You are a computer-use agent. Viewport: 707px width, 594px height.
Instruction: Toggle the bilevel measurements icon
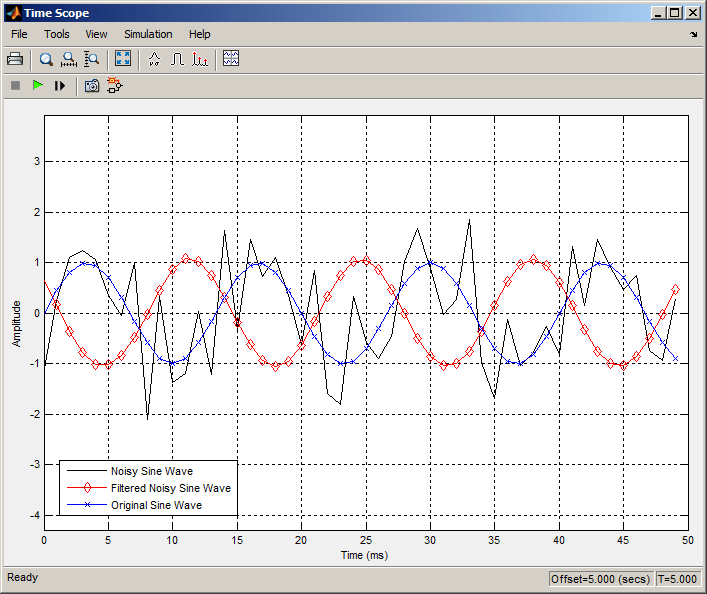point(177,59)
